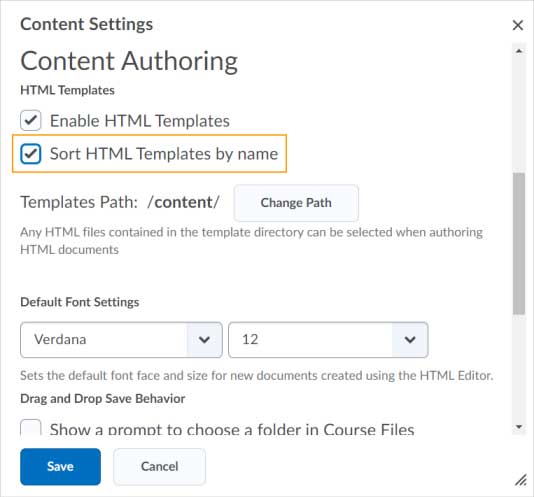
Task: Close the Content Settings dialog
Action: click(518, 25)
